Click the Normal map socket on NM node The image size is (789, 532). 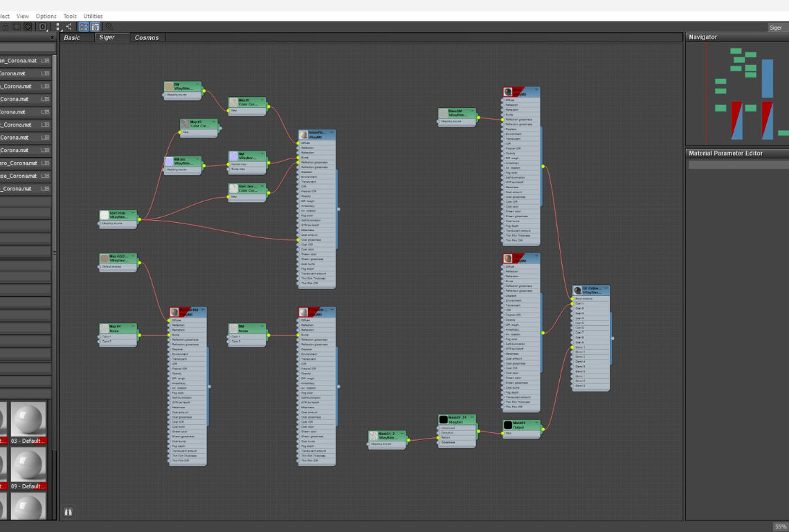tap(228, 164)
